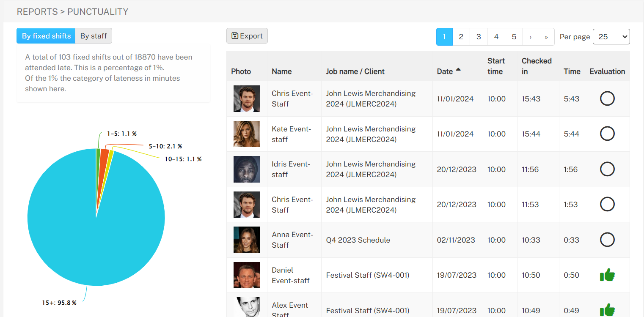The height and width of the screenshot is (317, 644).
Task: Toggle evaluation circle for Chris on 11/01/2024
Action: click(x=607, y=98)
